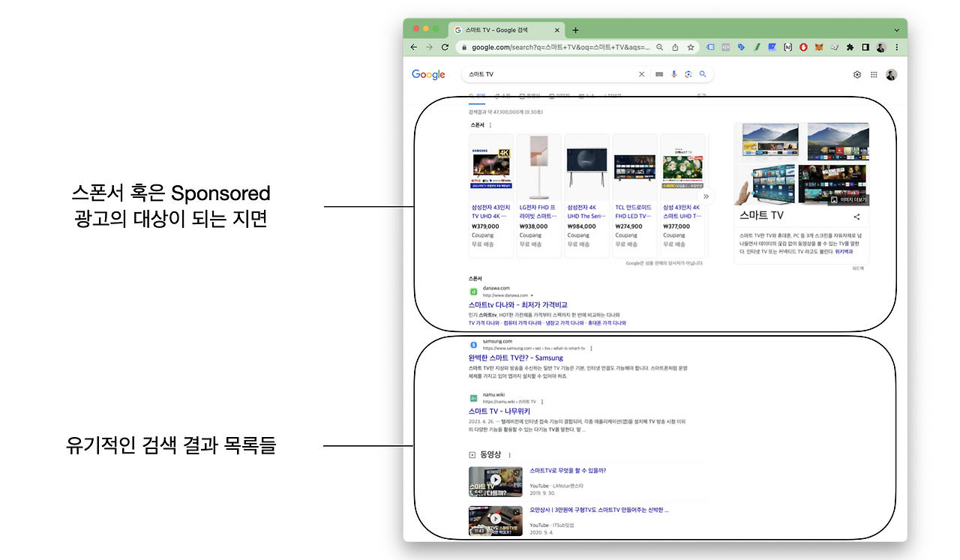Clear the search query with the X icon

[x=642, y=74]
